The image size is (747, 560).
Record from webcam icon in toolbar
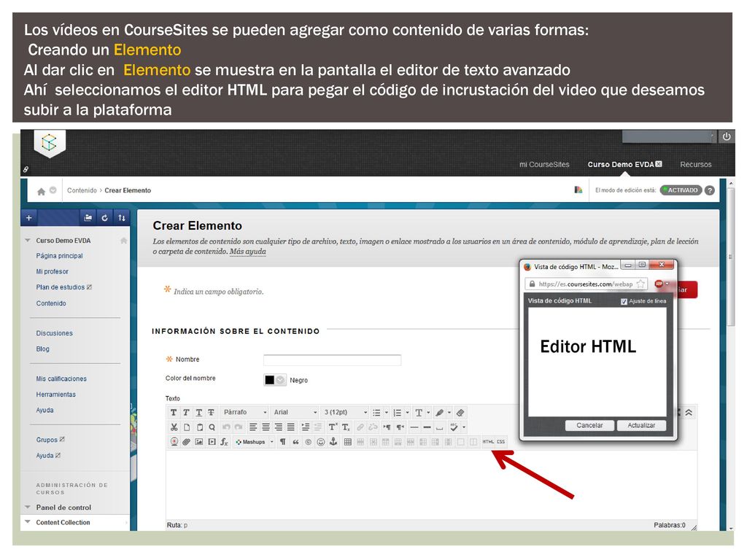[x=174, y=442]
